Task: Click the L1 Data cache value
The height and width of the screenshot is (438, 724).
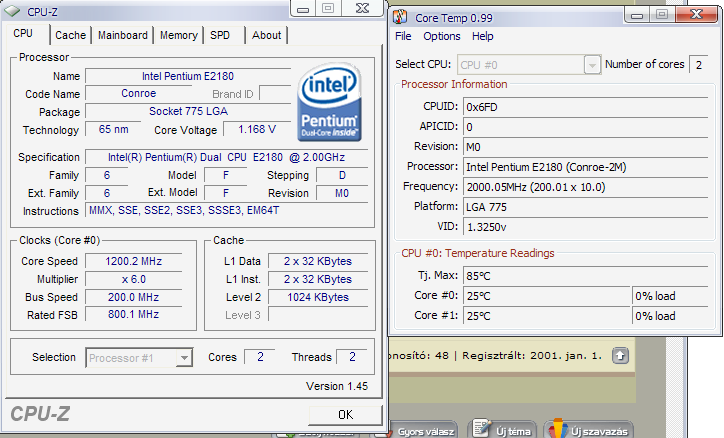Action: tap(318, 261)
